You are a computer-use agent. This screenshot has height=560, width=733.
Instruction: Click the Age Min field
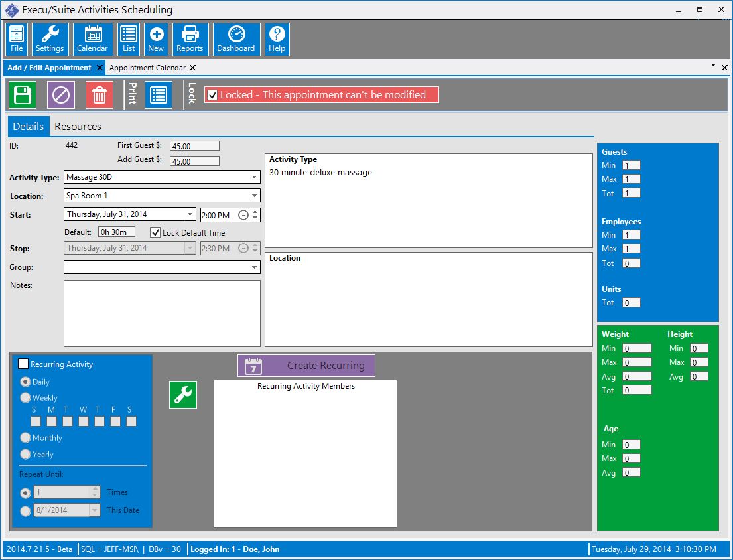(631, 445)
